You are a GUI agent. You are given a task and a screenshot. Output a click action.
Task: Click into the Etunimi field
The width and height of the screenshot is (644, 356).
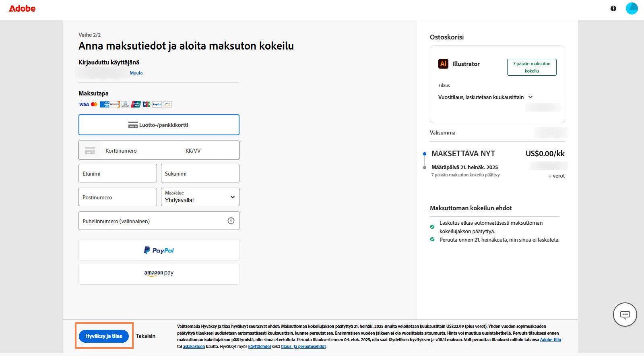tap(118, 174)
